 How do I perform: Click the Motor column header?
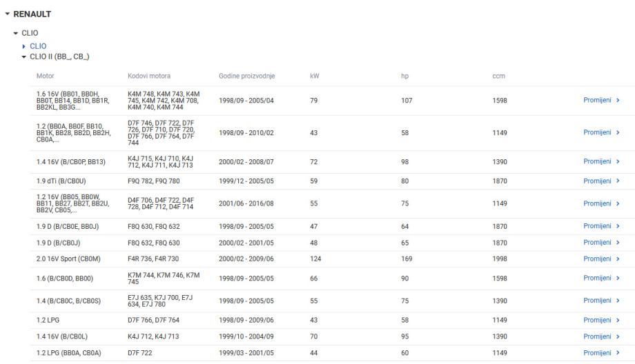click(45, 76)
